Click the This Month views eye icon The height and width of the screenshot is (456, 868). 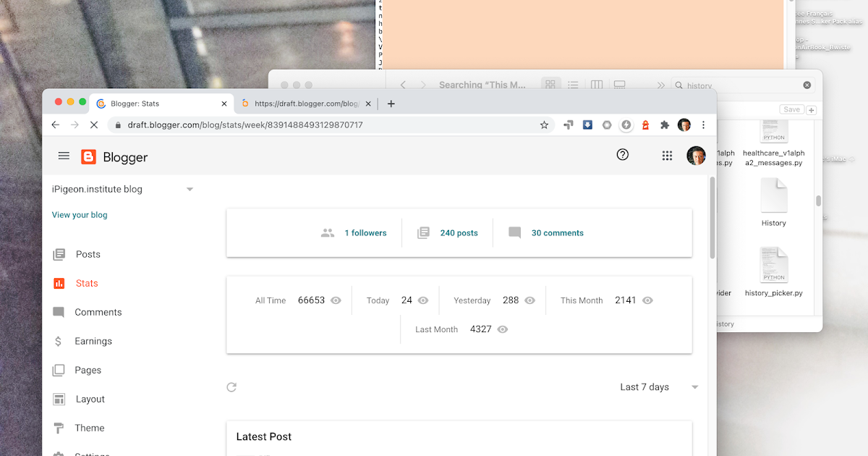point(647,300)
